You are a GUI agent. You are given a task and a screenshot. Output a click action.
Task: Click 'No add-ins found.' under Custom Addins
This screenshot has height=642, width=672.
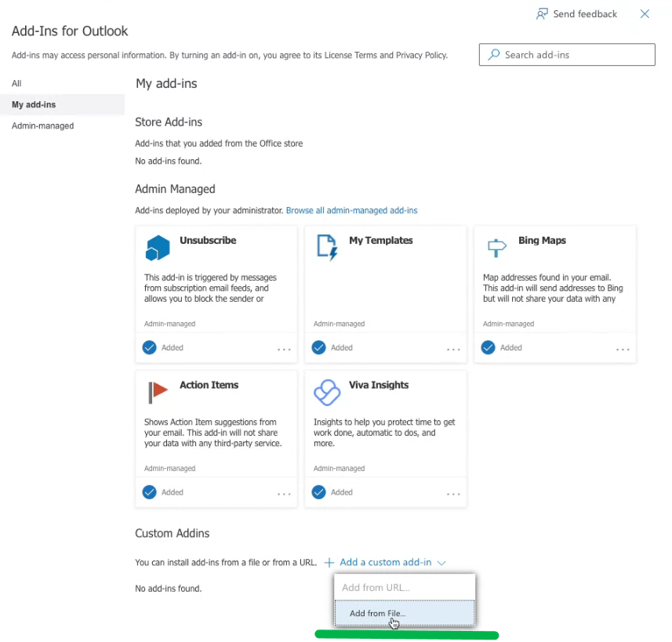168,589
